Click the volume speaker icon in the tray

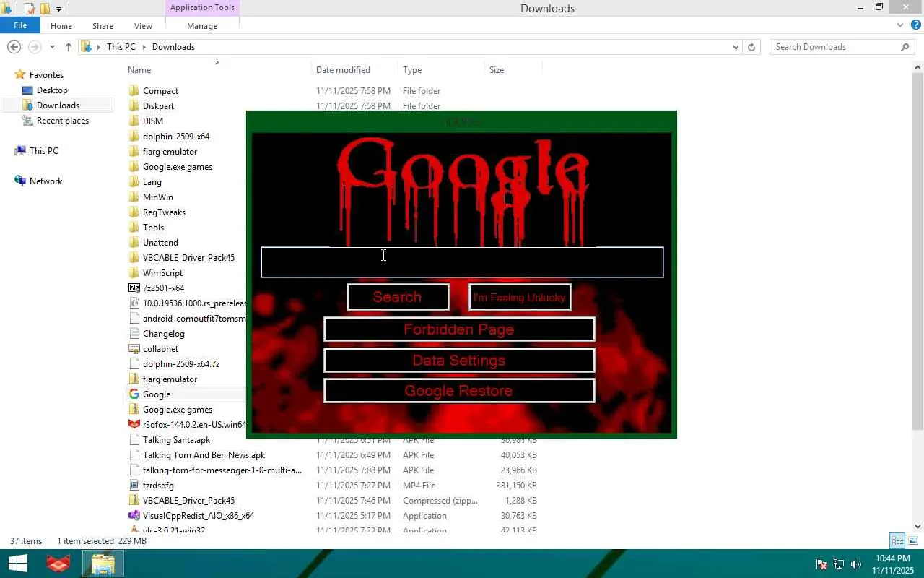(856, 564)
